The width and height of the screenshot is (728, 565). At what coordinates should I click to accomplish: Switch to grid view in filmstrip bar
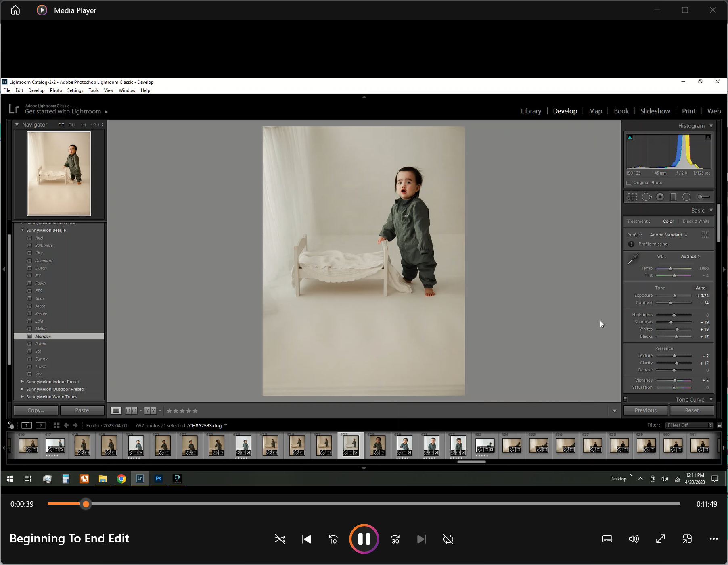coord(56,425)
